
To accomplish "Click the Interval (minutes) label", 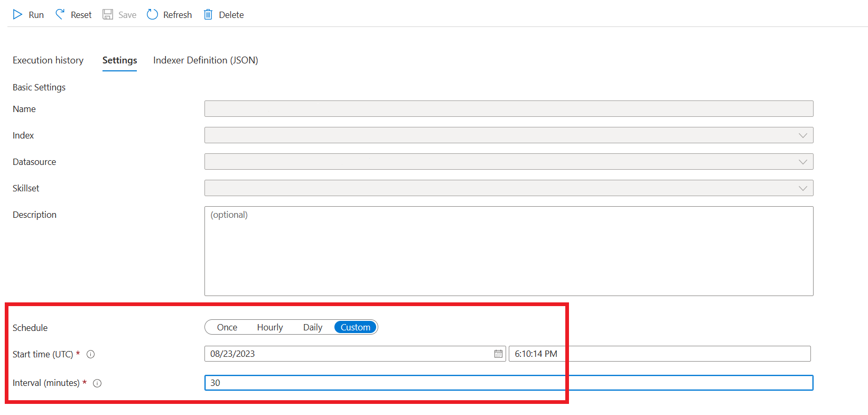I will point(46,383).
